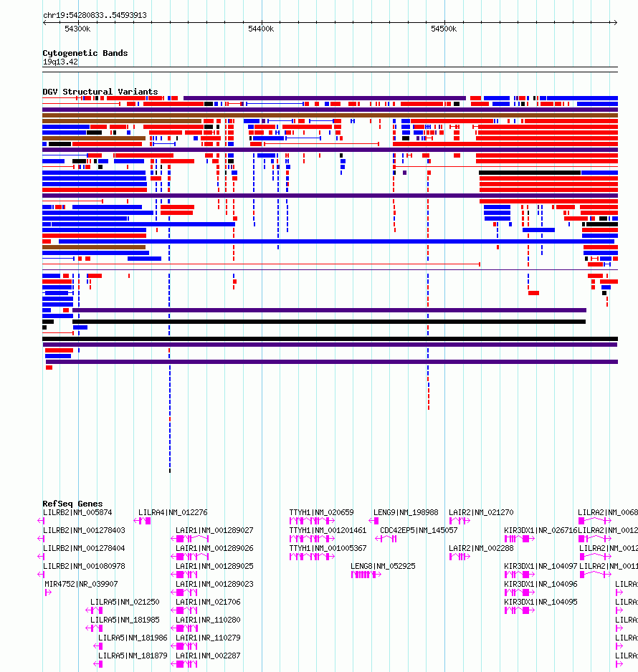Click the gene glyph under MIR4752|NR_039907
The image size is (638, 672).
click(48, 592)
